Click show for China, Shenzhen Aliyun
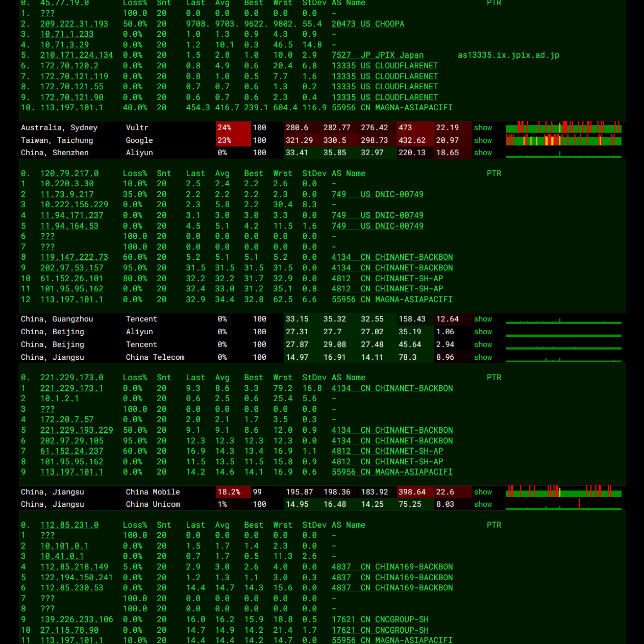 [x=482, y=153]
